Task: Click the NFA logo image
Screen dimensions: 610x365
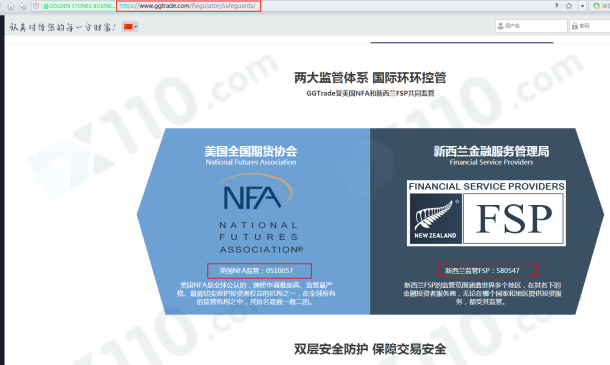Action: pos(259,213)
